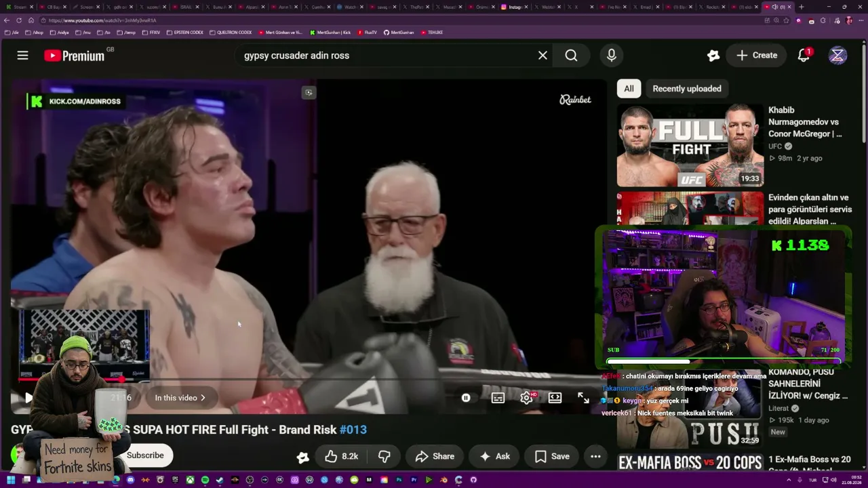Toggle subtitles/closed captions in player

coord(498,398)
